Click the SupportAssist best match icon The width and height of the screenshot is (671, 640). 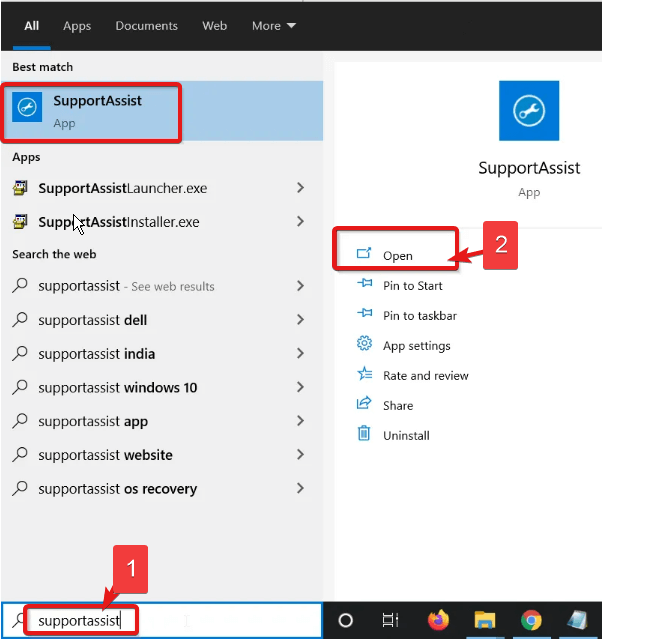coord(28,110)
